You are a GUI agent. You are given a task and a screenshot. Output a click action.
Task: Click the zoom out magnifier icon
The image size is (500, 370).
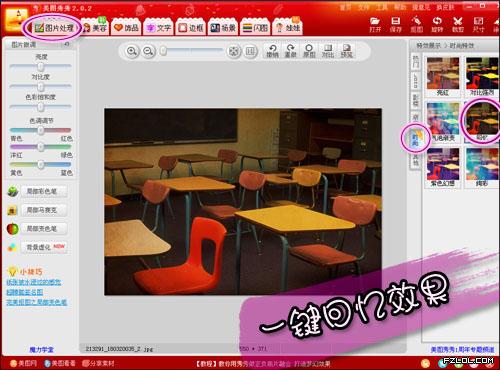tap(148, 51)
